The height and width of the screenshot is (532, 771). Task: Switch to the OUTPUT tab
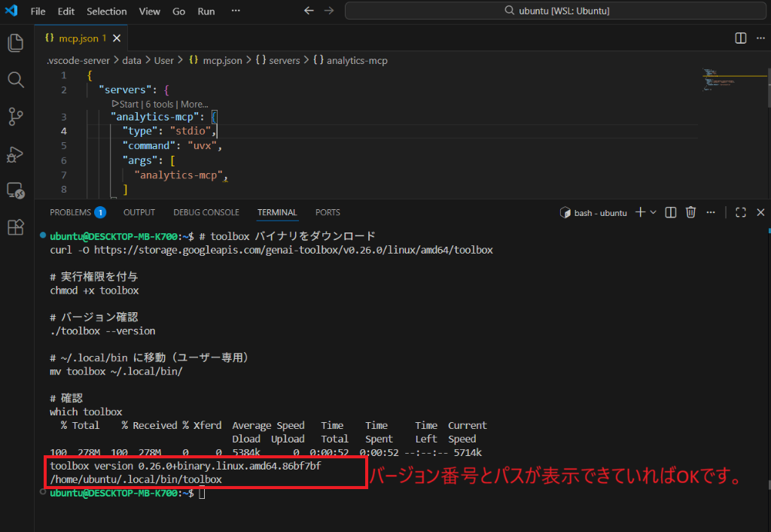point(139,212)
